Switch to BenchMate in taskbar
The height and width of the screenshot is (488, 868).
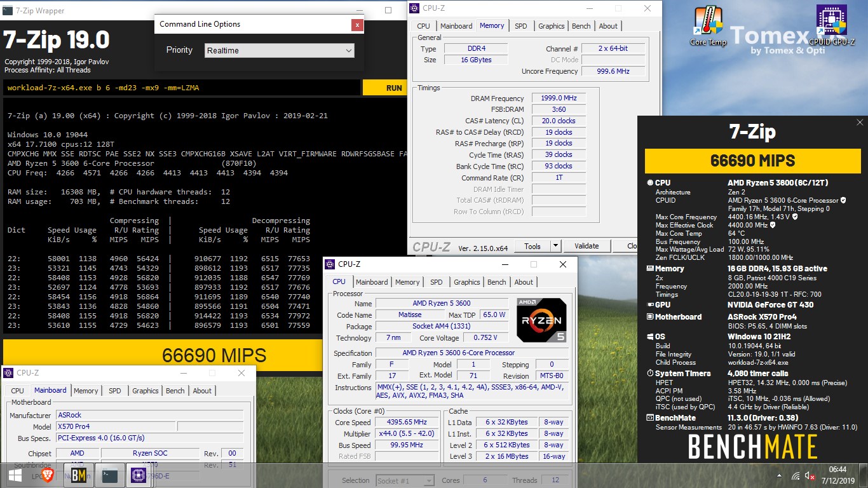[79, 475]
